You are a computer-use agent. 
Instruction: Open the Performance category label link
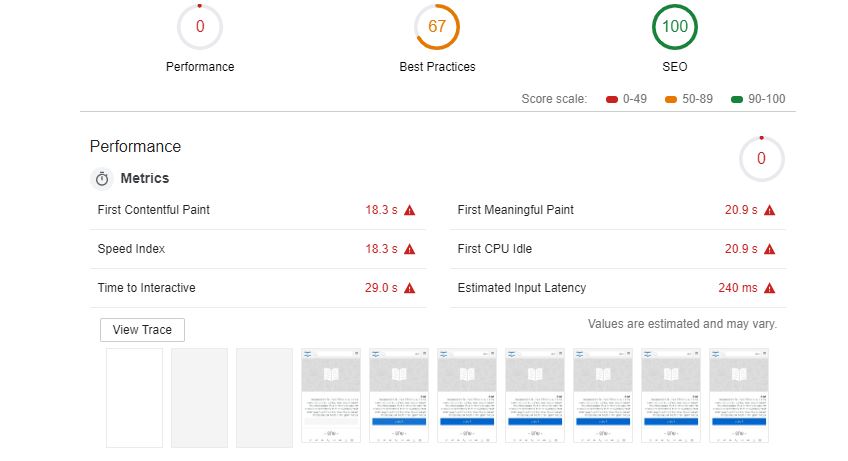tap(200, 67)
